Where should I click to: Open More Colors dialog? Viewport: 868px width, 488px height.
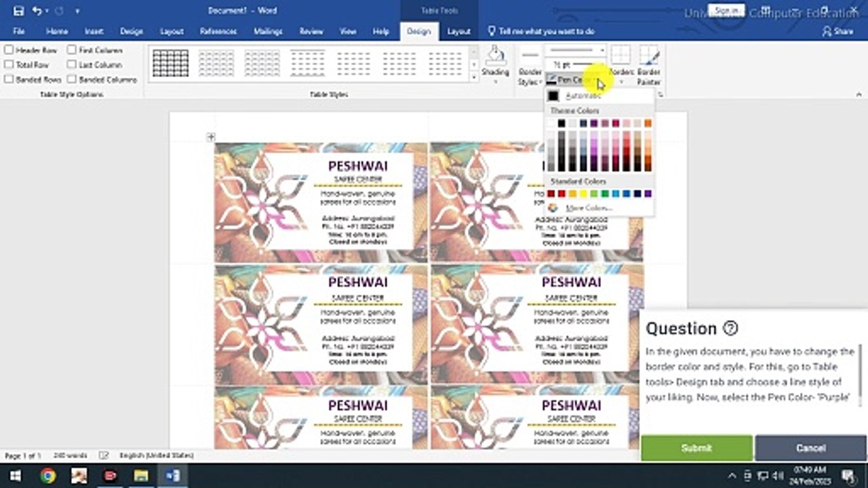pyautogui.click(x=599, y=208)
